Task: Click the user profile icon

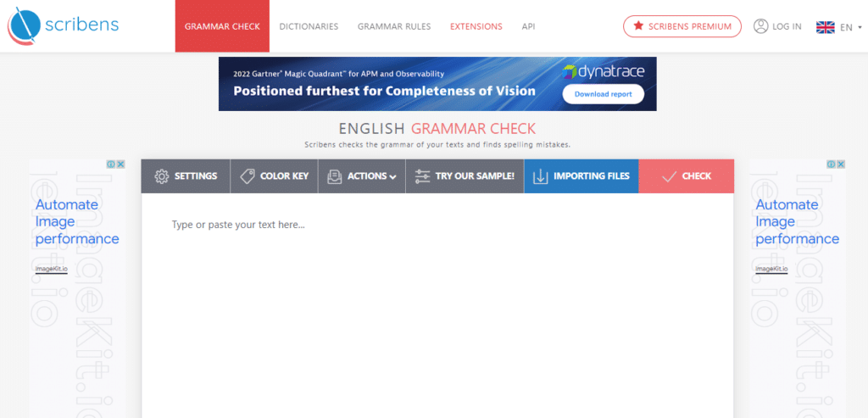Action: 760,26
